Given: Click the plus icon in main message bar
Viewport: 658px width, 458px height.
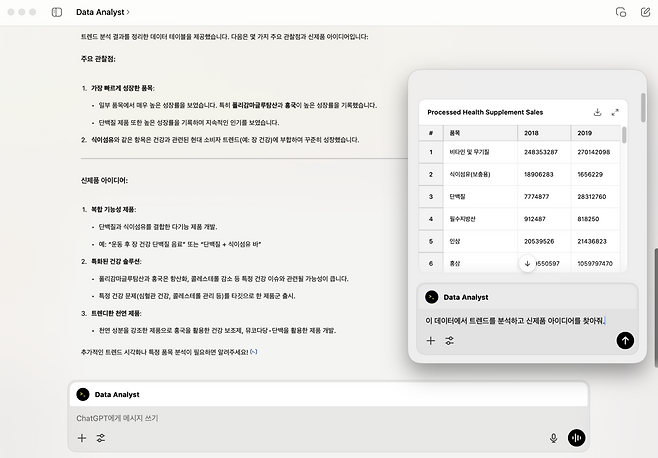Looking at the screenshot, I should pos(82,438).
